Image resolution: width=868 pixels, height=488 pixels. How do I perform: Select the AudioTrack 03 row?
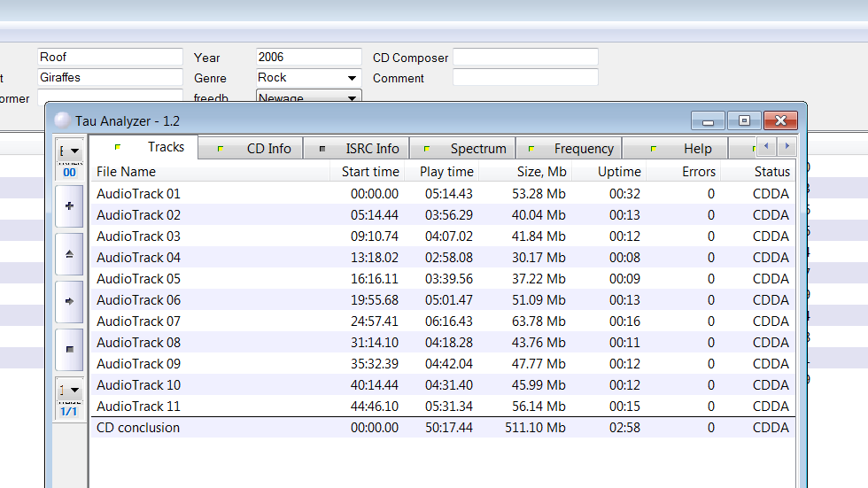point(443,236)
